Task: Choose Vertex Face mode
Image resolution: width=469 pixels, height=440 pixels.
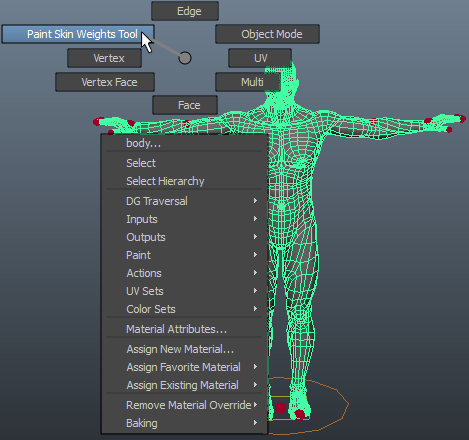Action: click(105, 82)
